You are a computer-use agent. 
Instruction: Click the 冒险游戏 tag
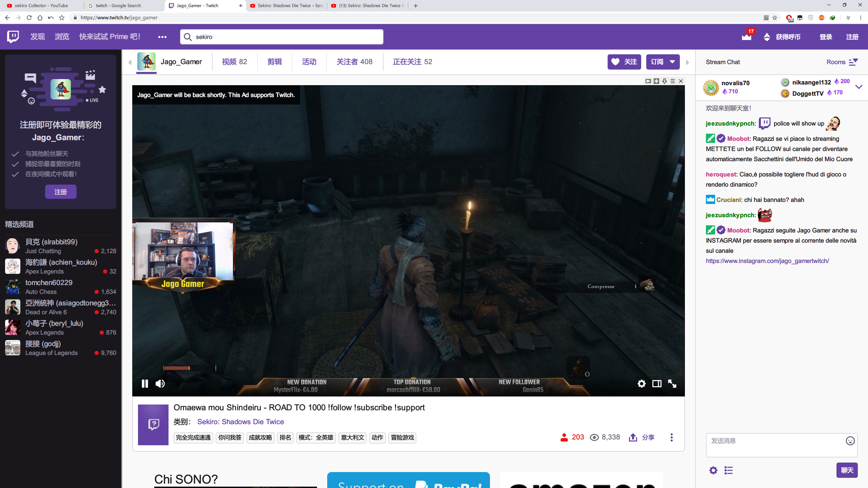(402, 437)
